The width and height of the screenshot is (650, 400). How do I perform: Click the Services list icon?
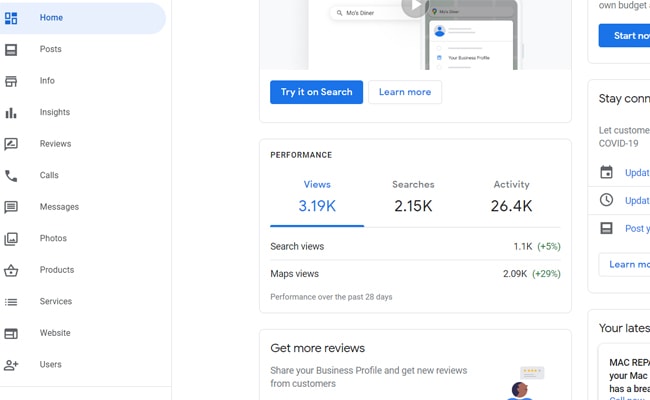[x=11, y=302]
